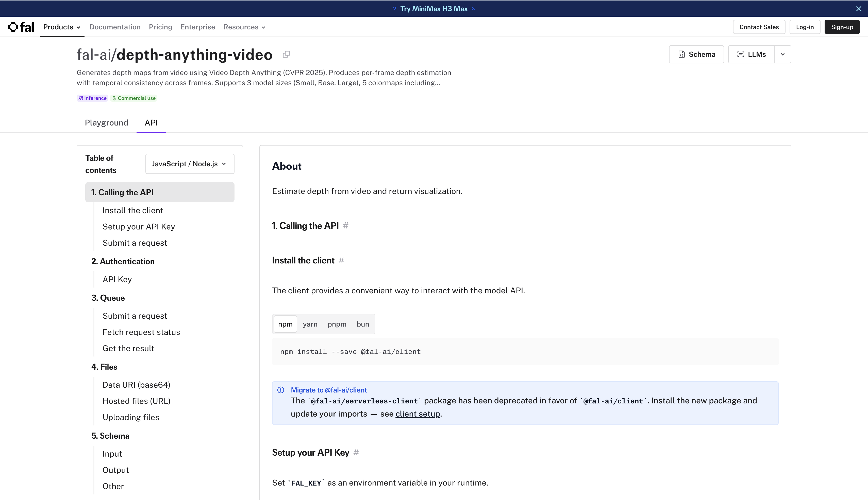Click the Commercial use badge
The height and width of the screenshot is (500, 868).
[x=134, y=98]
